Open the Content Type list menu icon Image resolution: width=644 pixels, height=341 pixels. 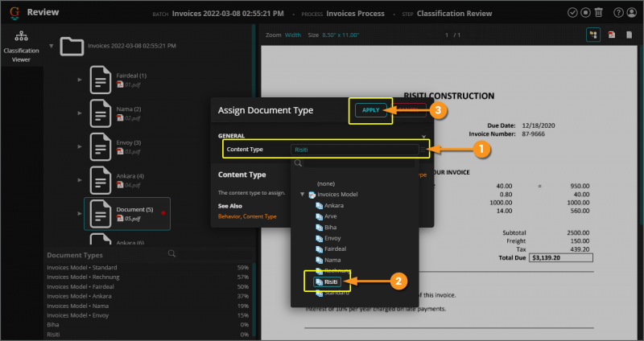423,150
